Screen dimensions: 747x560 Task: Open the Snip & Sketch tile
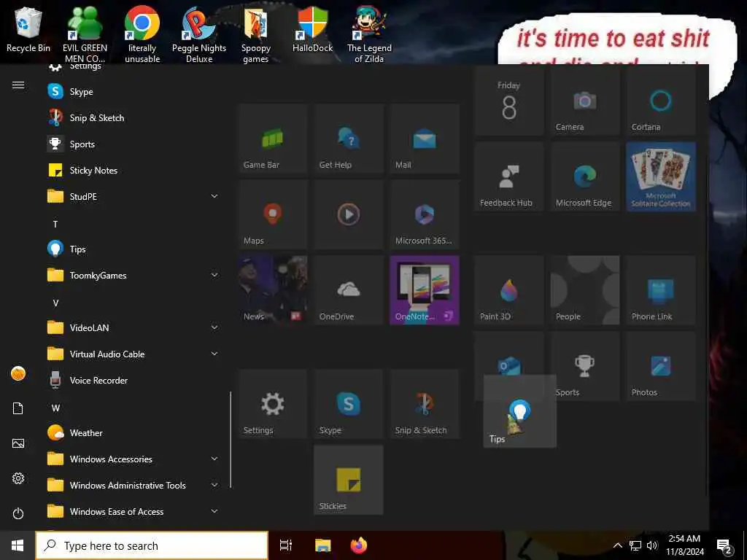425,404
